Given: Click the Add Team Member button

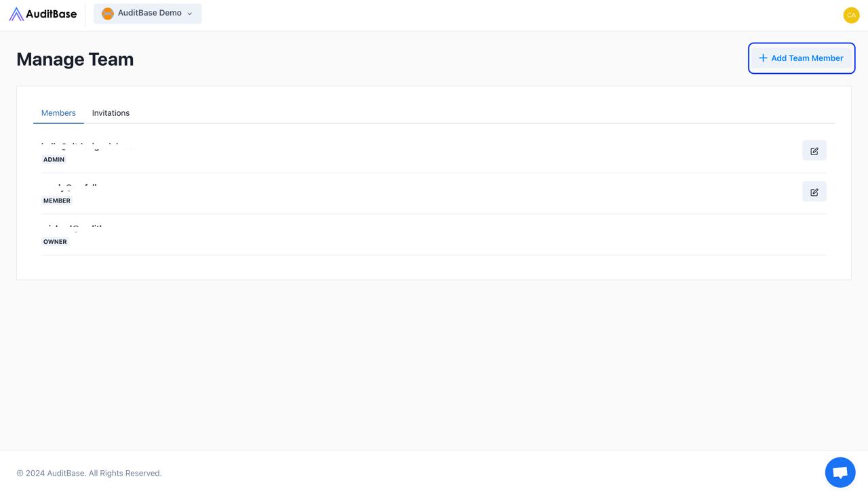Looking at the screenshot, I should 802,58.
